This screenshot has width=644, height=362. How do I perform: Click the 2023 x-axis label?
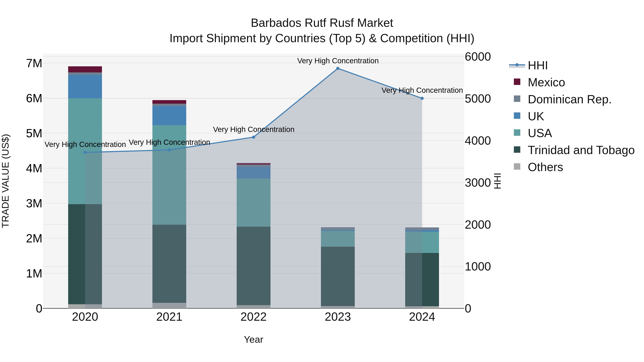pos(338,317)
